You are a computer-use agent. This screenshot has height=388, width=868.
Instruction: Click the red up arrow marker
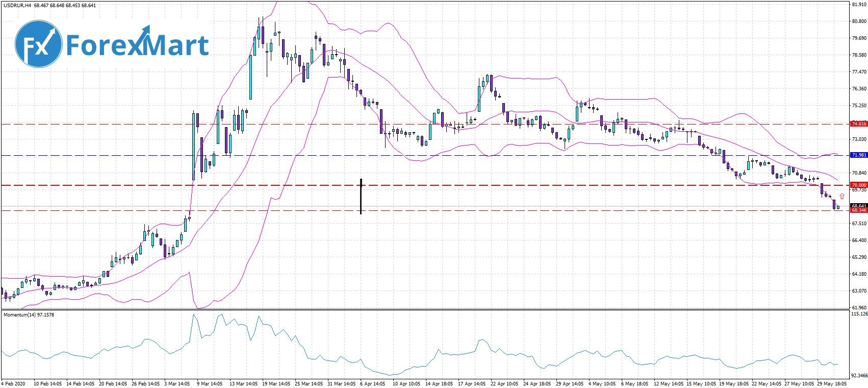pyautogui.click(x=841, y=196)
